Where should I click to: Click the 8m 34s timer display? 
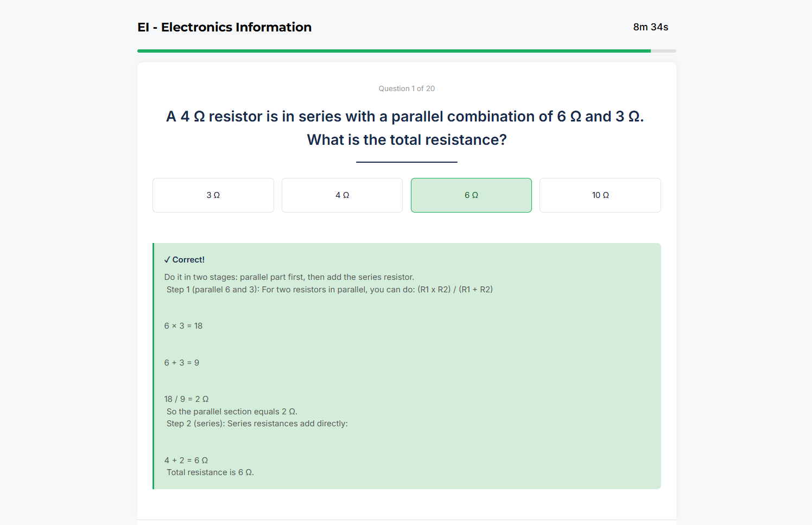coord(650,27)
